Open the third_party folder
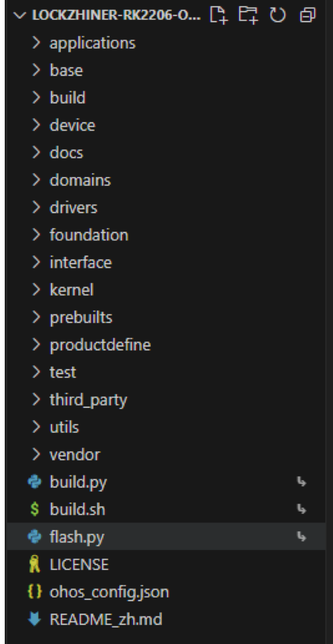Screen dimensions: 333x644 [x=88, y=400]
